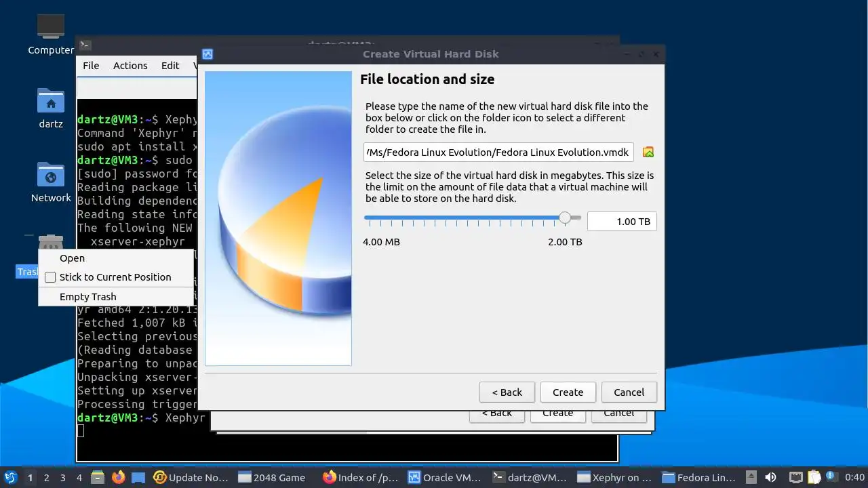The height and width of the screenshot is (488, 868).
Task: Switch to the Fedora Lin... folder taskbar entry
Action: [x=699, y=477]
